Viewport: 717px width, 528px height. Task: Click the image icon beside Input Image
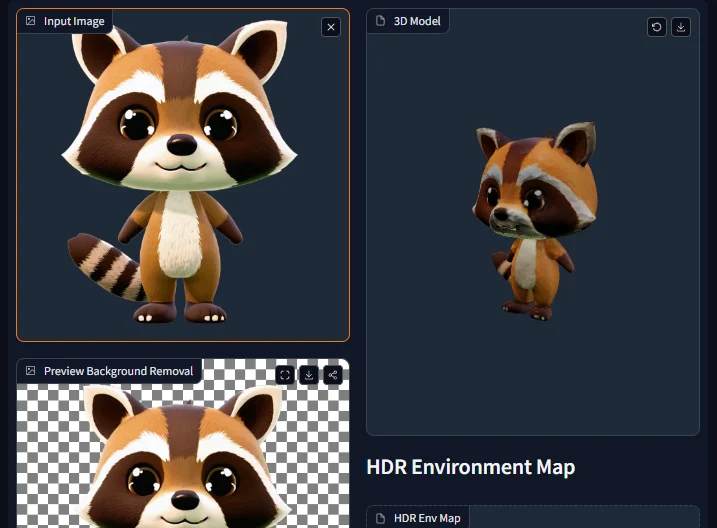tap(31, 21)
